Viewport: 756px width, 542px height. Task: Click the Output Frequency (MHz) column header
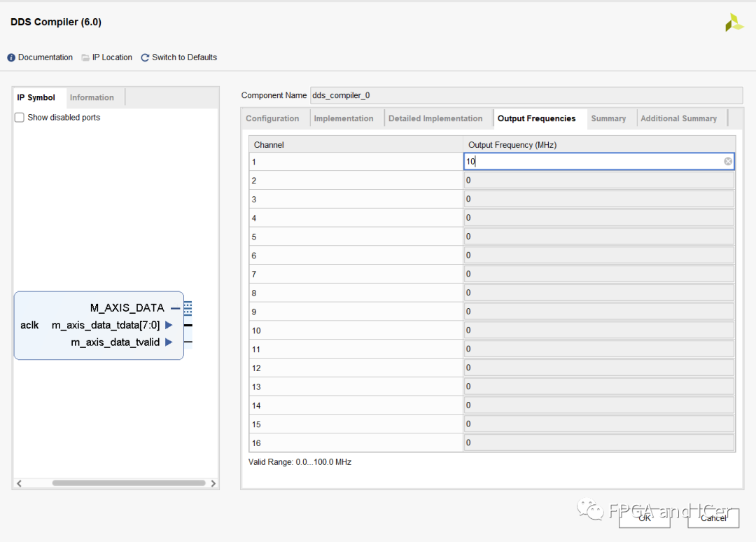click(x=599, y=145)
